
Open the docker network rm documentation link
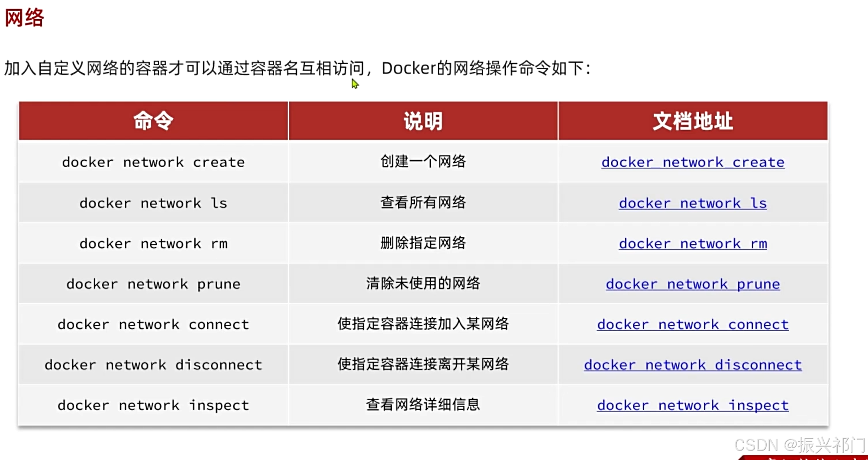(x=693, y=243)
